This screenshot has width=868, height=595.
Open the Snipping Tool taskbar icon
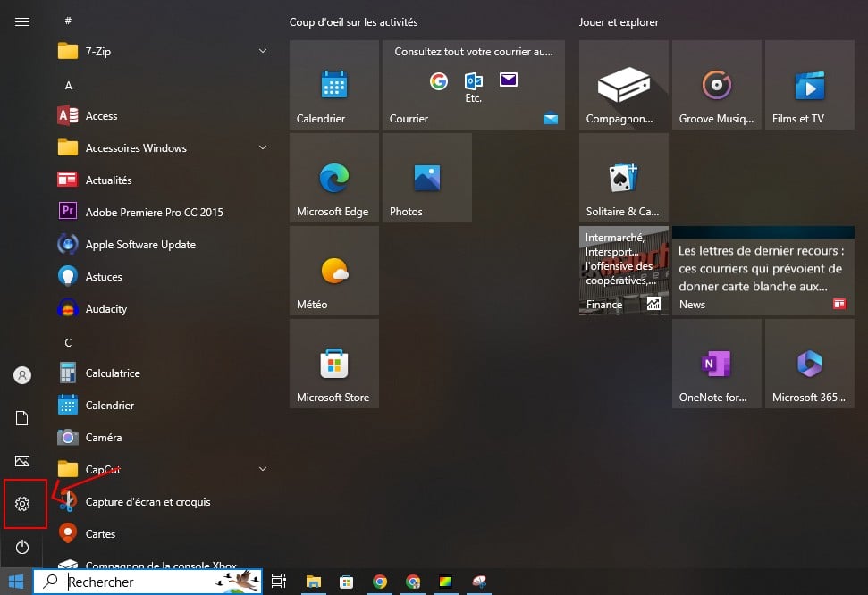tap(479, 582)
